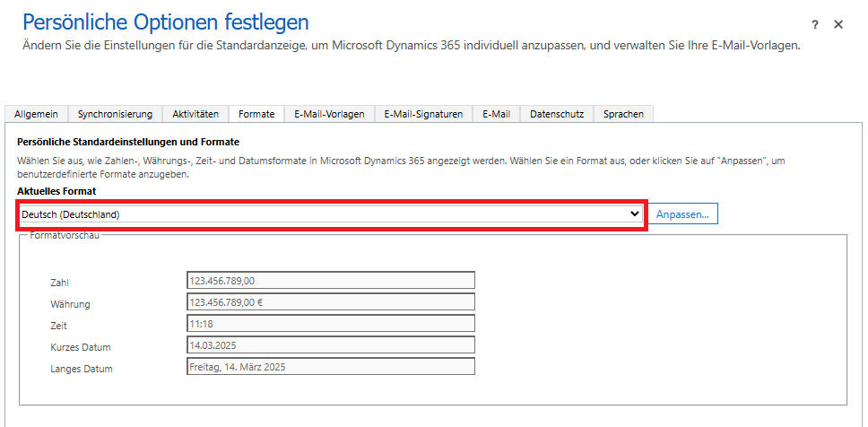868x427 pixels.
Task: Click the Zeit preview field
Action: (x=331, y=324)
